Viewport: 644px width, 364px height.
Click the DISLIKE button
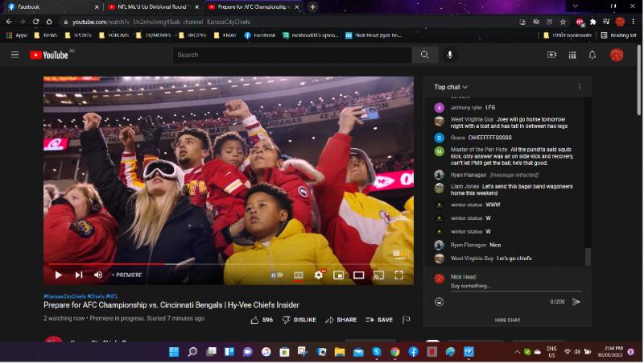(299, 320)
